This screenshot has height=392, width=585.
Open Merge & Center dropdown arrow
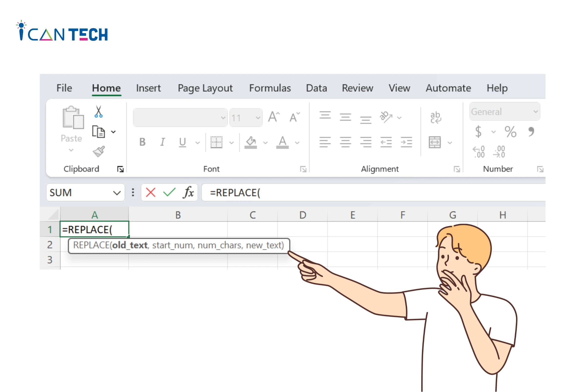coord(450,143)
